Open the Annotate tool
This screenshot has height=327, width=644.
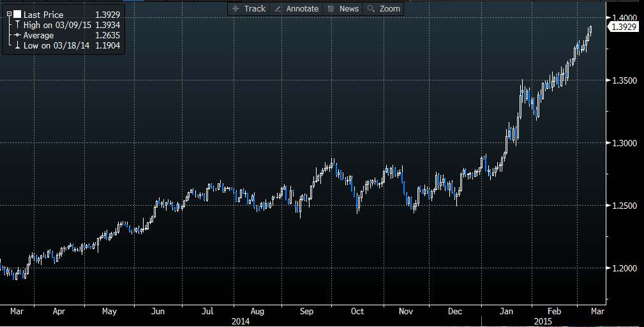click(297, 9)
